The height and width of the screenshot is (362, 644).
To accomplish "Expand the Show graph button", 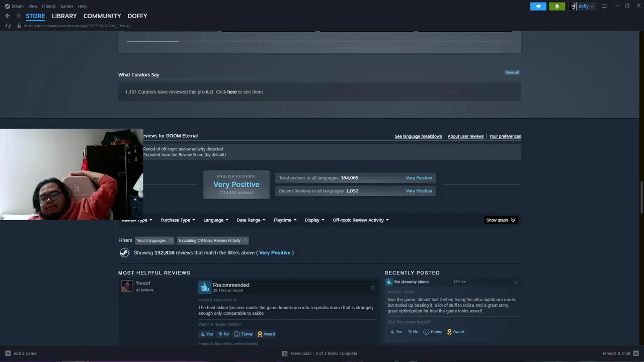I will [x=501, y=220].
